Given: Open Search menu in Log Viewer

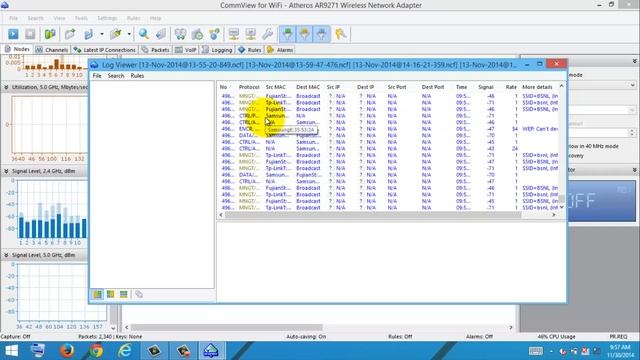Looking at the screenshot, I should (116, 76).
